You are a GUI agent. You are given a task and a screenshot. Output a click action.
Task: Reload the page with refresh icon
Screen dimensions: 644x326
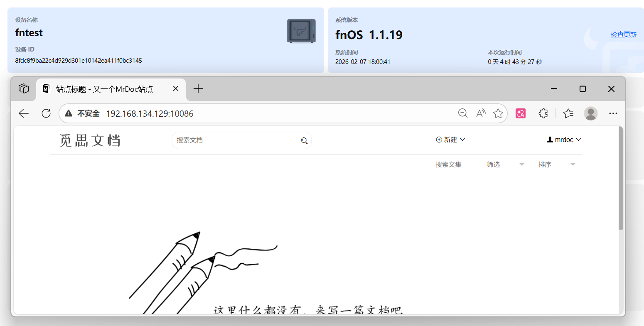(x=46, y=113)
